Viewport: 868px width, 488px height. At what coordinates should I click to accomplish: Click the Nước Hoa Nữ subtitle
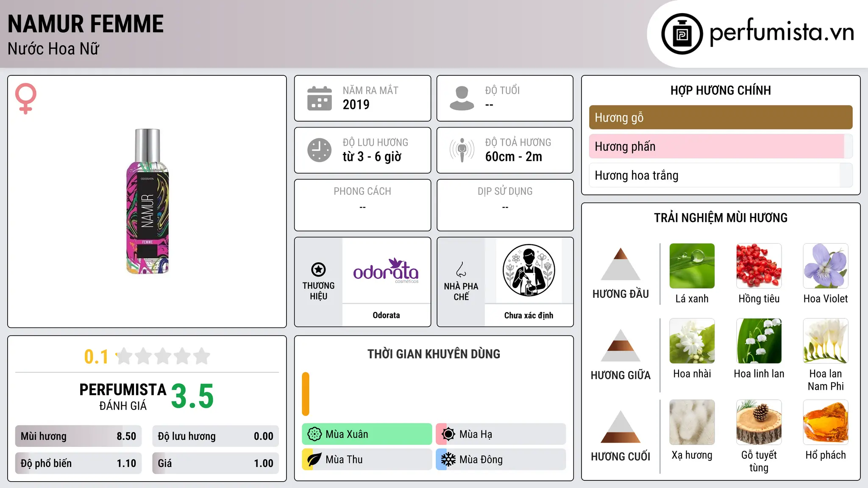click(x=53, y=49)
